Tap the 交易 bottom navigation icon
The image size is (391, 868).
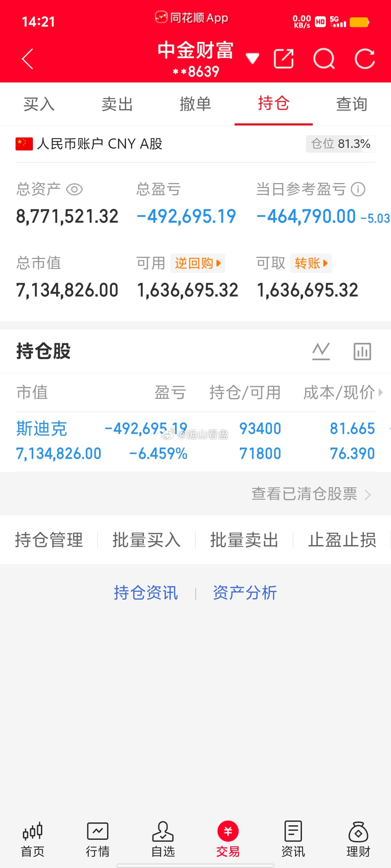228,839
